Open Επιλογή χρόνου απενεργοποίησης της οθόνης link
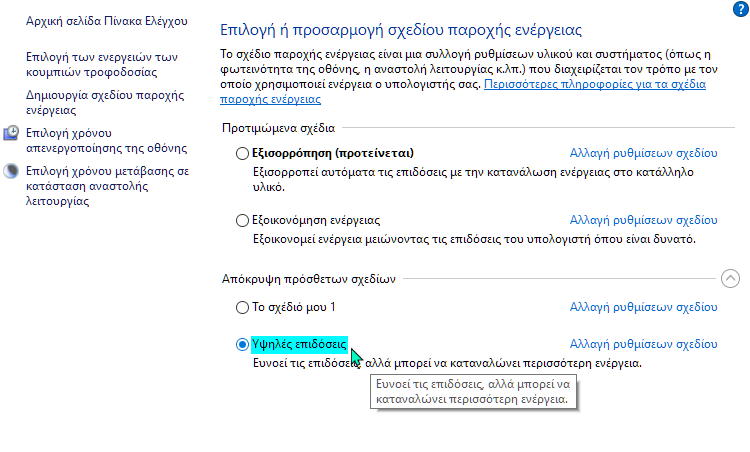 tap(106, 140)
